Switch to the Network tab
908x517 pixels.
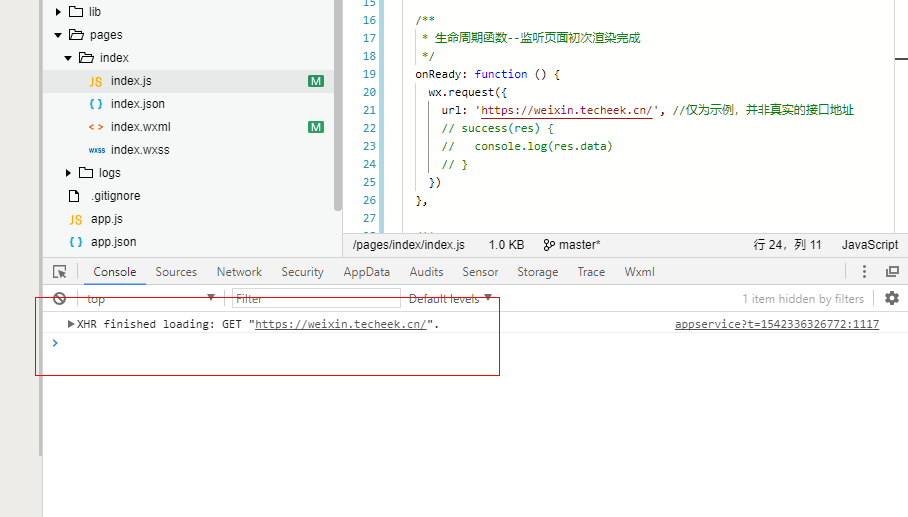pos(239,272)
